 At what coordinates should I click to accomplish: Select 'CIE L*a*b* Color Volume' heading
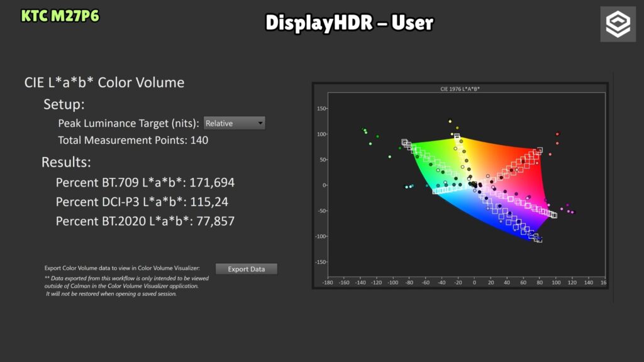pyautogui.click(x=104, y=82)
